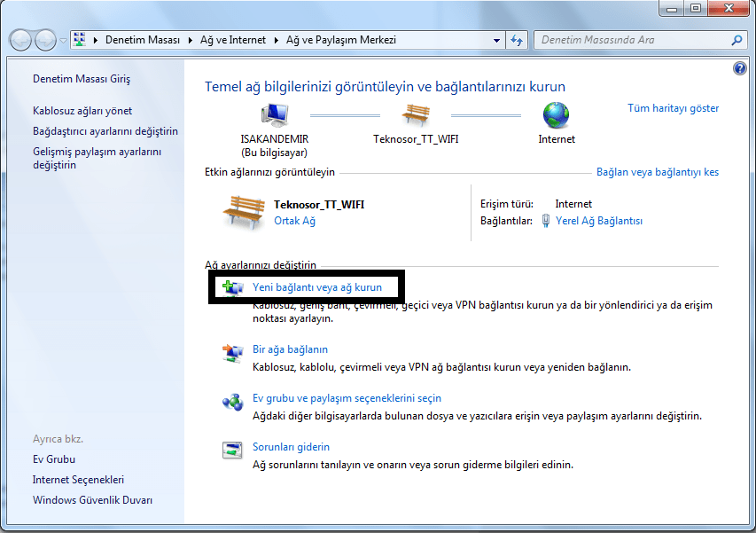Click the Internet globe icon
The image size is (756, 533).
pos(556,114)
